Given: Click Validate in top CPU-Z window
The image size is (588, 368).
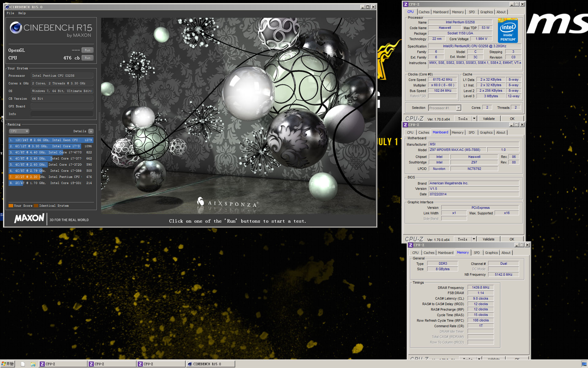Looking at the screenshot, I should click(489, 119).
